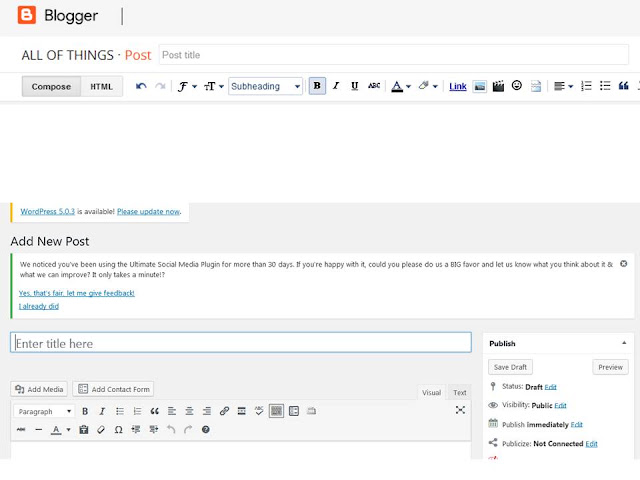Image resolution: width=640 pixels, height=480 pixels.
Task: Insert special character Omega
Action: [x=118, y=429]
